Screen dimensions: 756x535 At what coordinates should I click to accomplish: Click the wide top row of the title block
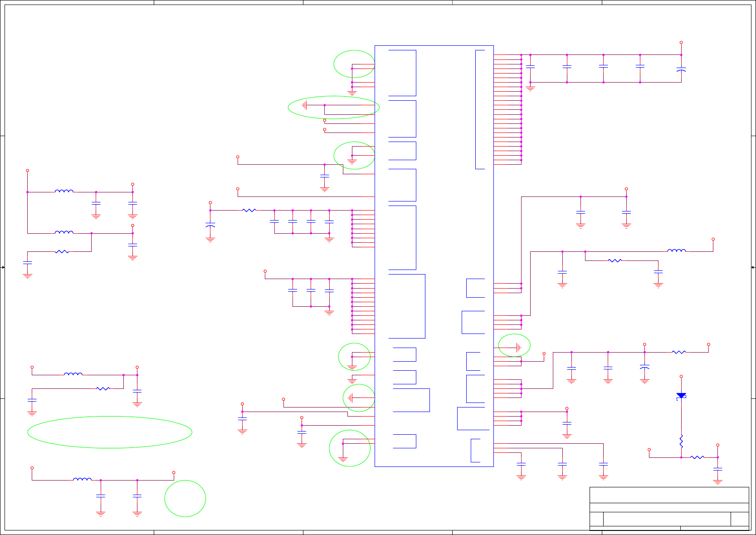pos(669,495)
